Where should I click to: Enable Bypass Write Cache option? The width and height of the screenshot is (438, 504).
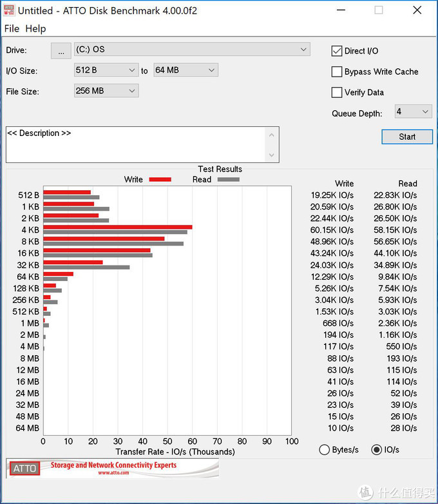coord(337,72)
